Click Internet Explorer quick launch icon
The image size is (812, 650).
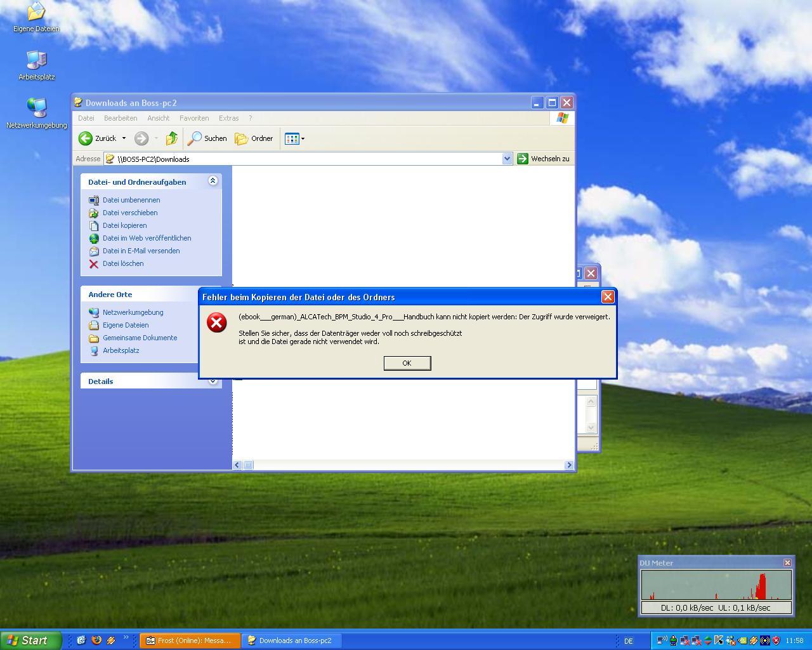click(81, 640)
